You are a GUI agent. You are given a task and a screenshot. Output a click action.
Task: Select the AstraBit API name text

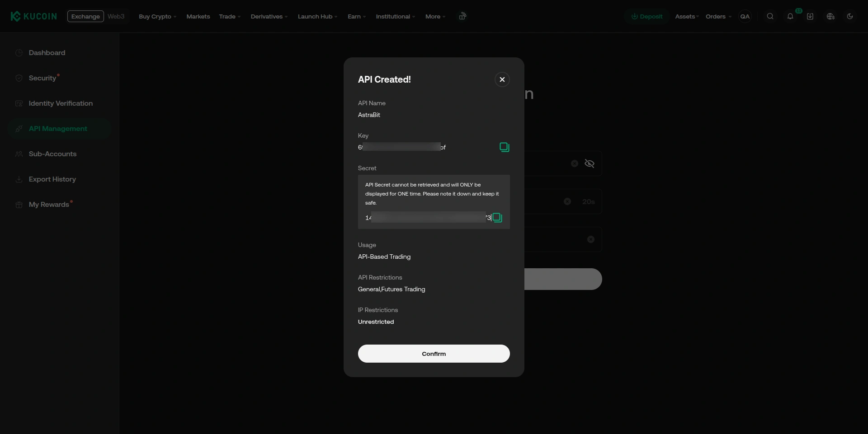[x=369, y=115]
